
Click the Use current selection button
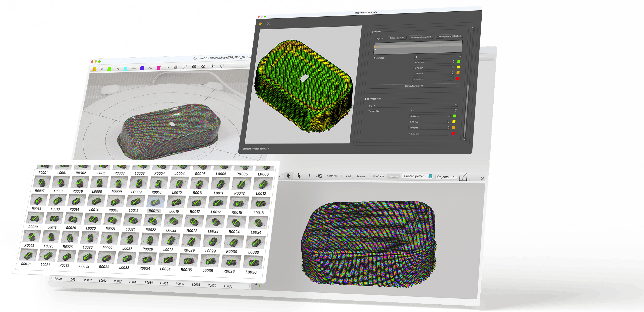coord(421,37)
